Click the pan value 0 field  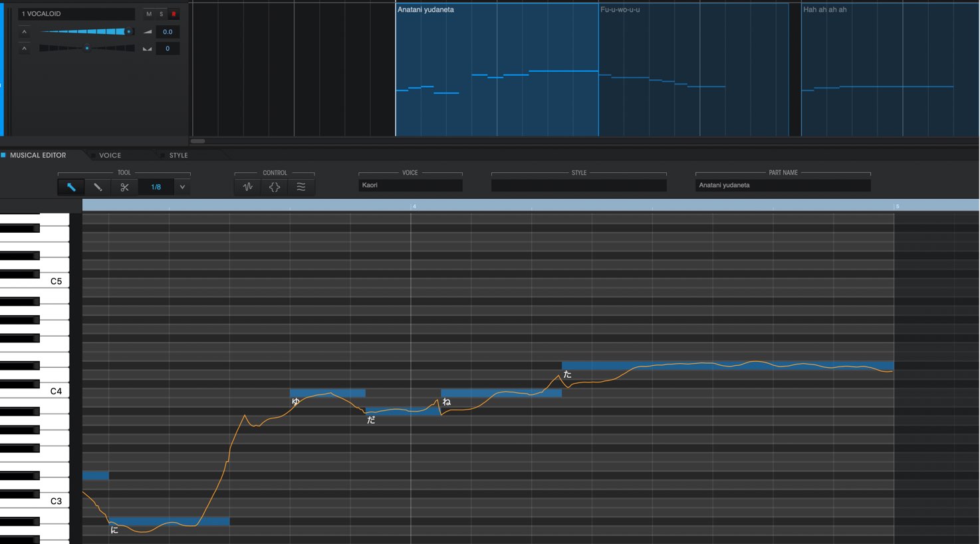point(168,49)
